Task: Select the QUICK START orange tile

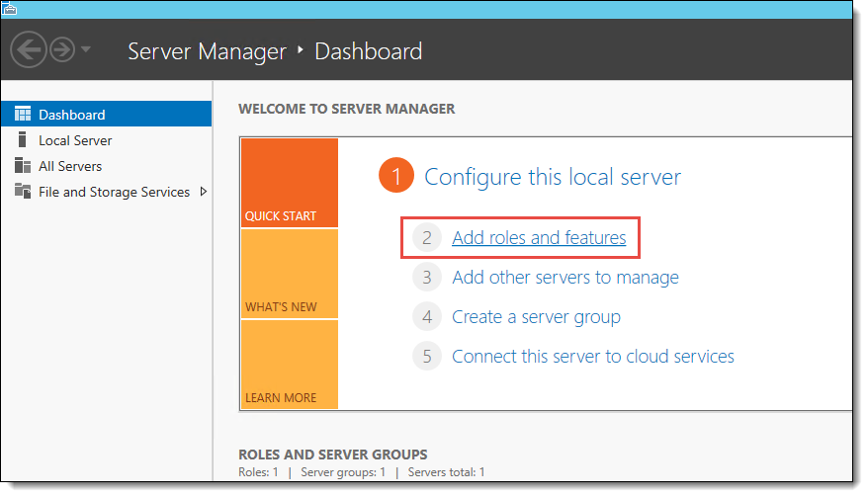Action: pos(290,183)
